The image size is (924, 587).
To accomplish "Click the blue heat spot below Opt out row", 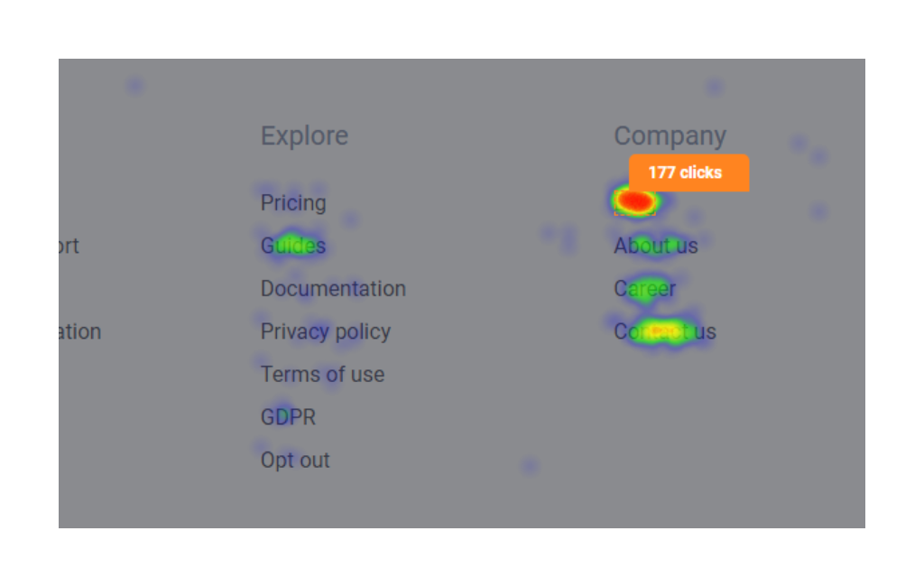I will tap(529, 466).
